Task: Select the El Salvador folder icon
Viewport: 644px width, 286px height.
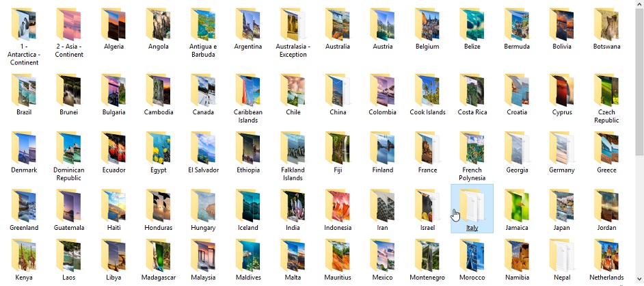Action: point(203,148)
